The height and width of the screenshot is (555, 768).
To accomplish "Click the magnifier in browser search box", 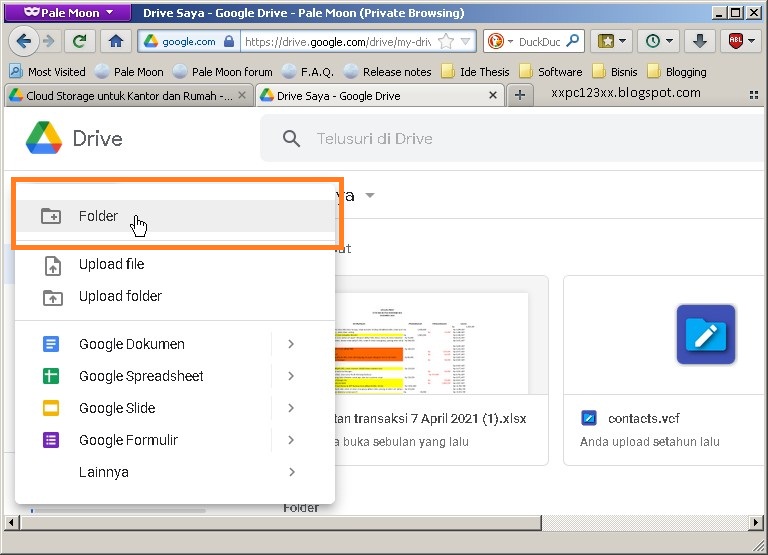I will click(x=572, y=42).
